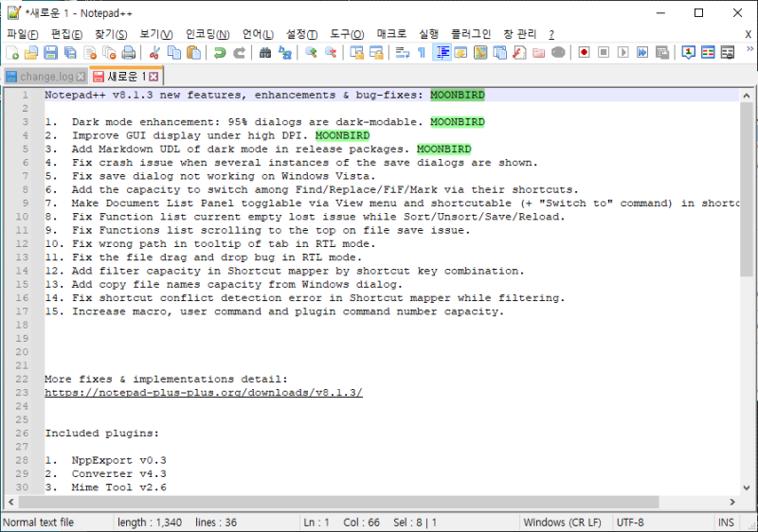Click the vertical scrollbar up arrow
Screen dimensions: 758x532
point(747,96)
